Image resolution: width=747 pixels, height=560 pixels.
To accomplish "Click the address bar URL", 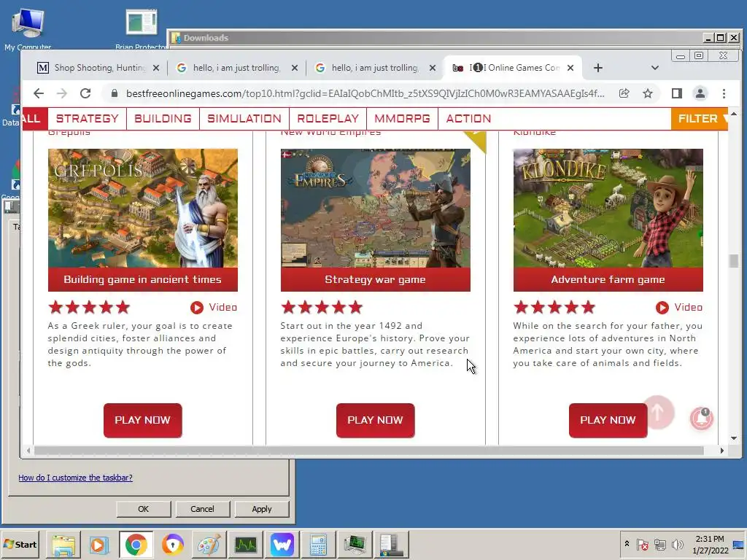I will point(365,93).
